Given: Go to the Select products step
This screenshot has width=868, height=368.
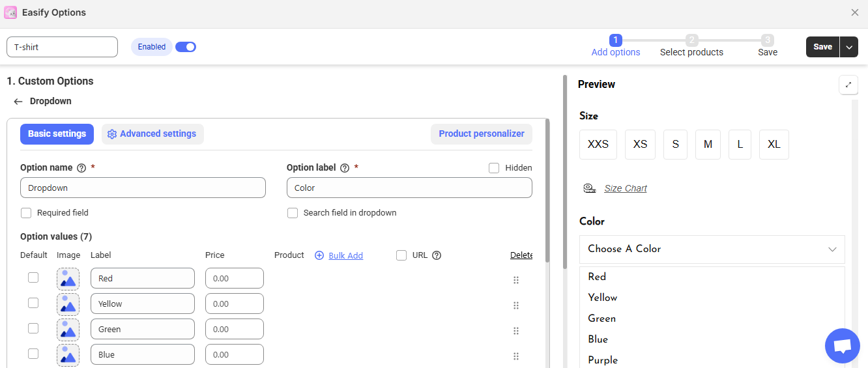Looking at the screenshot, I should 691,46.
